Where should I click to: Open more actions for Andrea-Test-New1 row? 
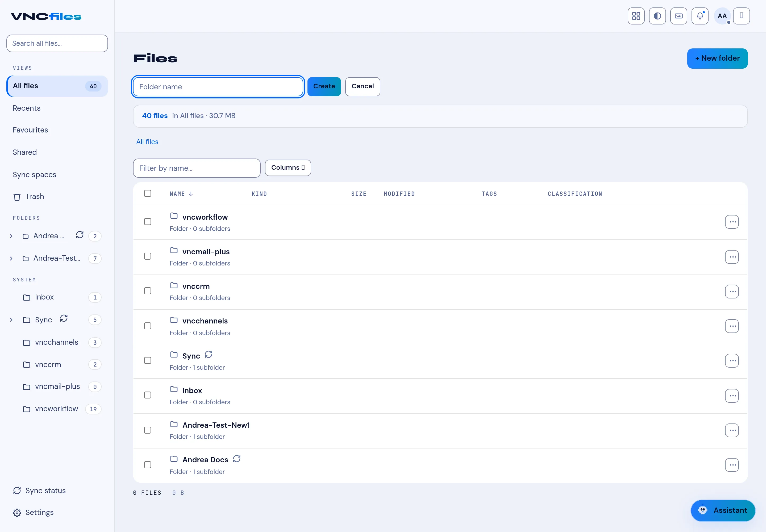732,431
